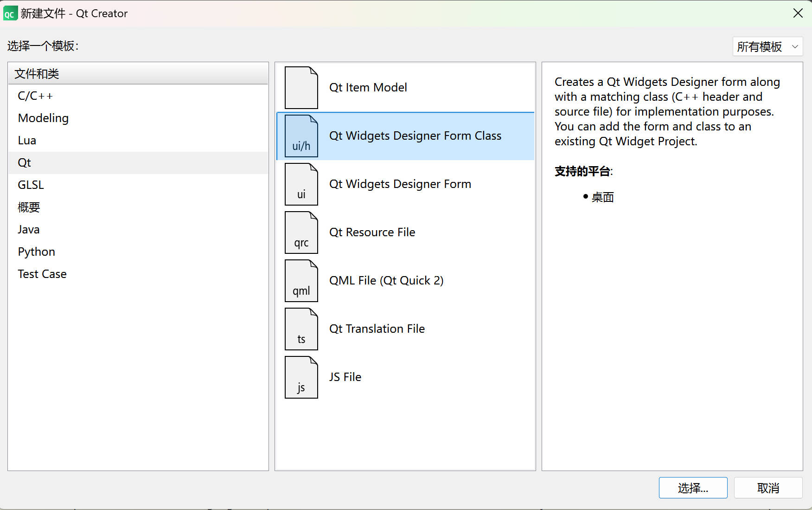Screen dimensions: 812x510
Task: Click the 取消 cancel button
Action: point(768,488)
